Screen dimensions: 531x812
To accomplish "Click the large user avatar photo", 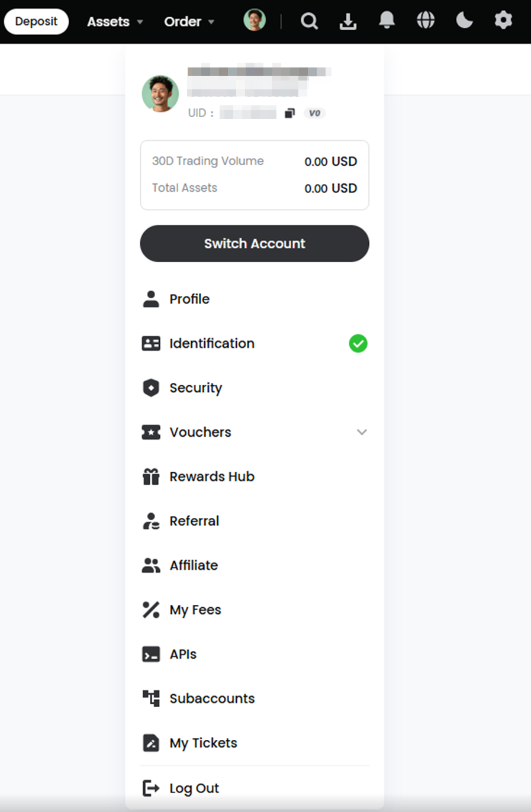I will point(160,94).
